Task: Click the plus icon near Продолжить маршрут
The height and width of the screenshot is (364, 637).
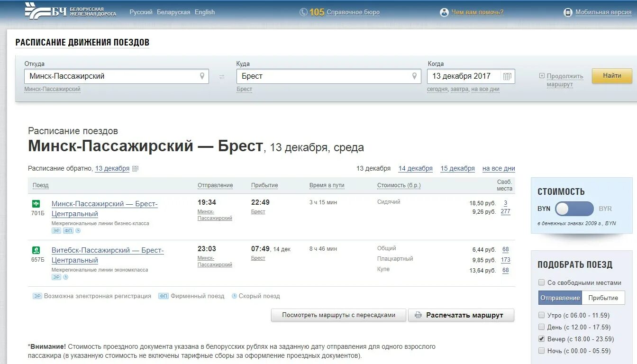Action: (x=542, y=76)
